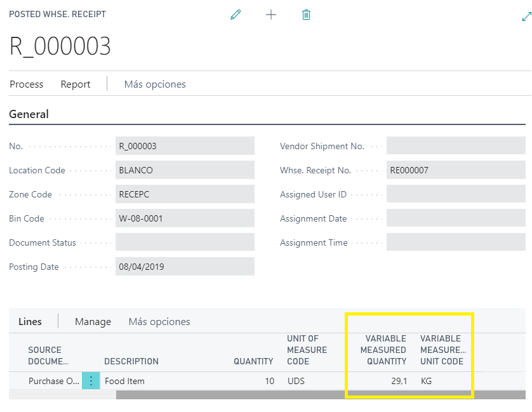The height and width of the screenshot is (412, 532).
Task: Click the pencil edit icon
Action: pos(236,15)
